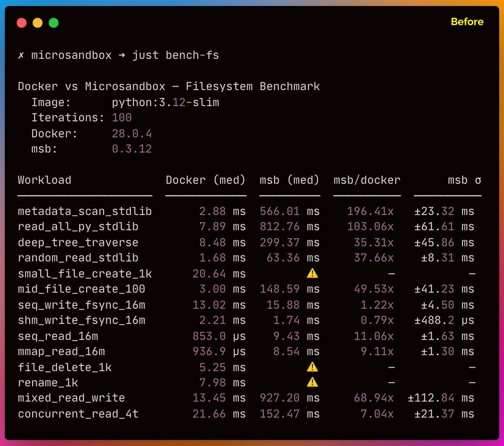504x446 pixels.
Task: Click the 'read_all_py_stdlib' workload name
Action: [x=78, y=227]
